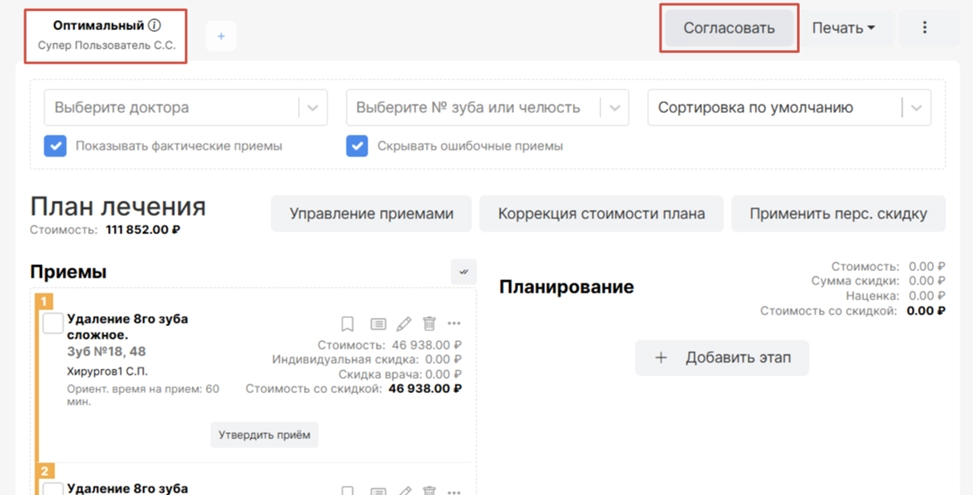973x495 pixels.
Task: Expand the Выберите доктора dropdown
Action: click(x=312, y=108)
